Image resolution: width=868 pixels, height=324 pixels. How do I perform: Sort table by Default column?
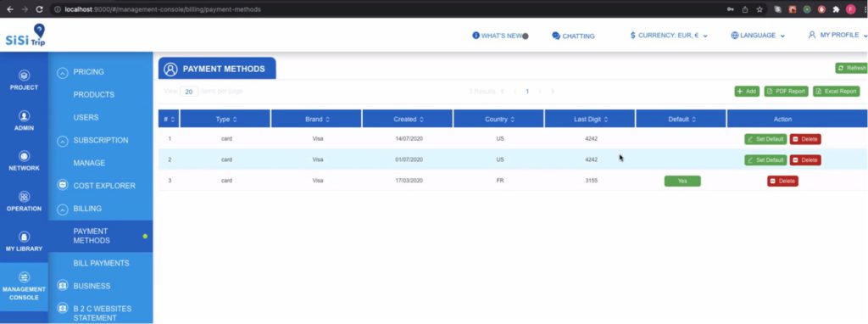click(681, 119)
